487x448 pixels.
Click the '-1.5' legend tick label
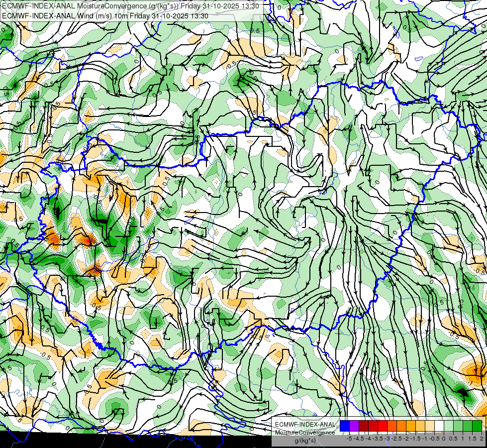pos(415,439)
